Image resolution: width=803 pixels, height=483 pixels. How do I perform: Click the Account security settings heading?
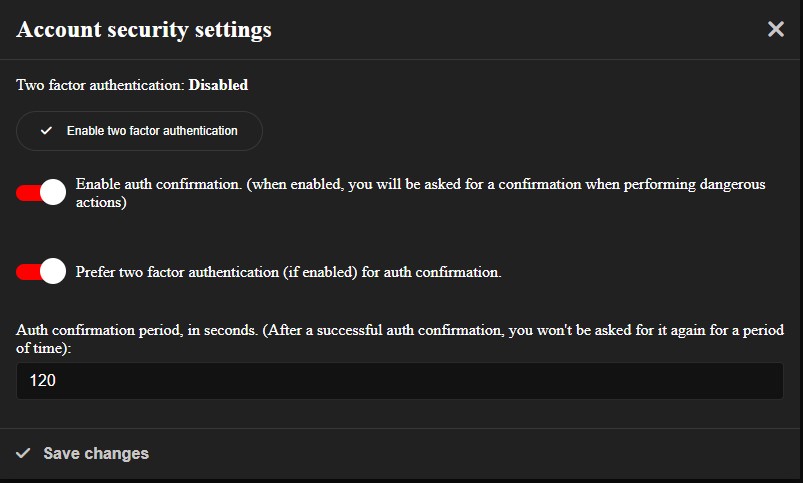pos(144,30)
